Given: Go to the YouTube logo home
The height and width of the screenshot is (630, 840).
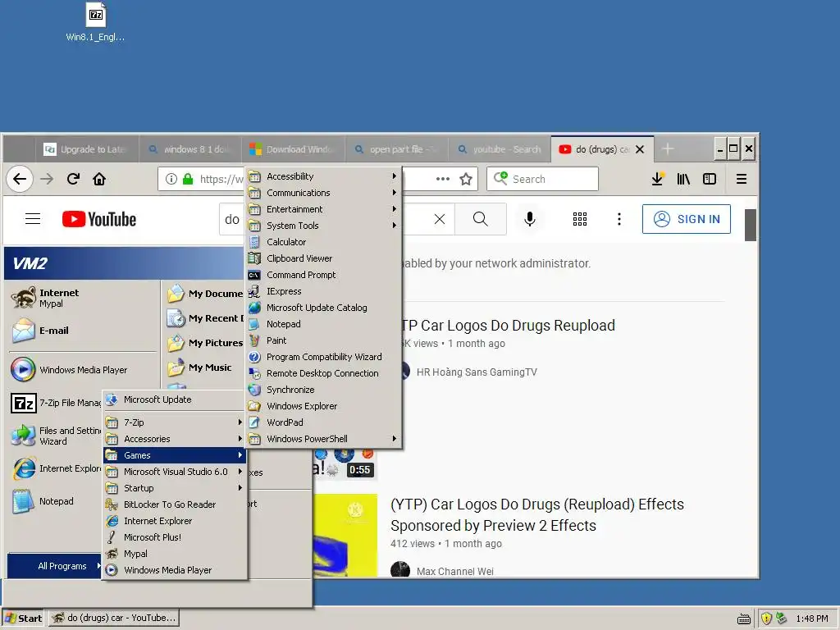Looking at the screenshot, I should (x=99, y=219).
